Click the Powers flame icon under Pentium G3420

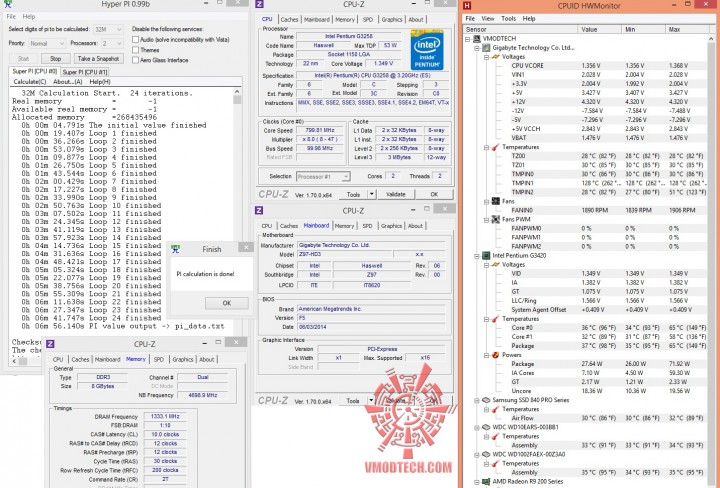click(x=495, y=355)
